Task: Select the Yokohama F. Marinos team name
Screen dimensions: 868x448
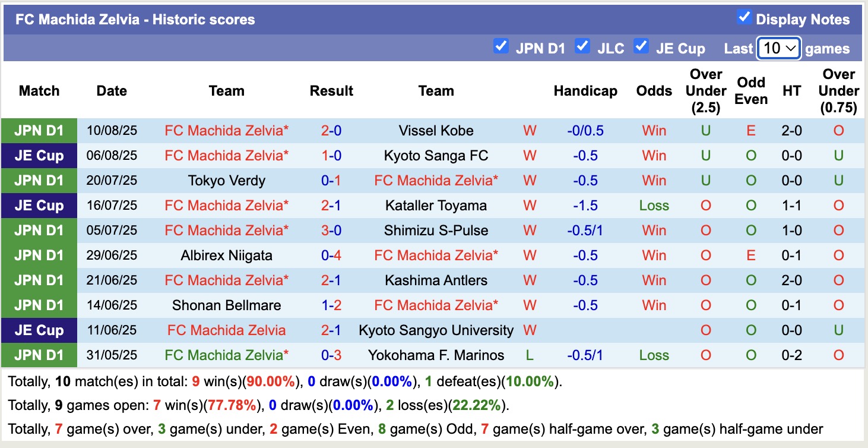Action: (x=436, y=355)
